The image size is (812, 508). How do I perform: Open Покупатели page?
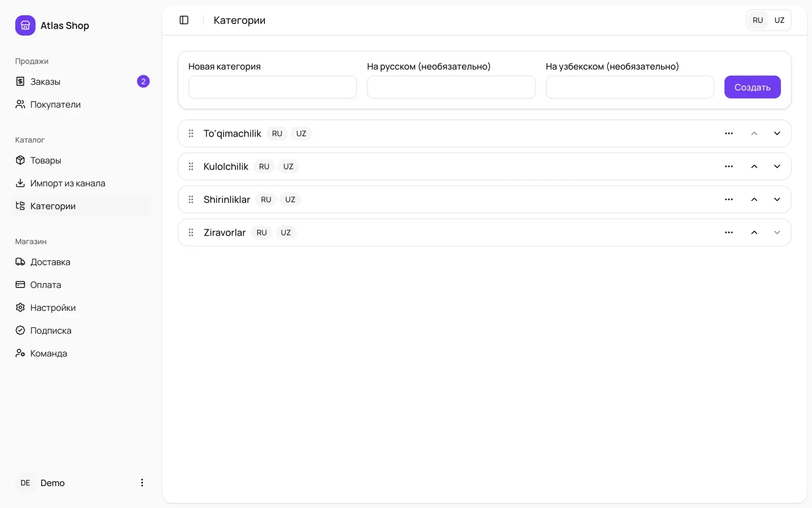(81, 104)
